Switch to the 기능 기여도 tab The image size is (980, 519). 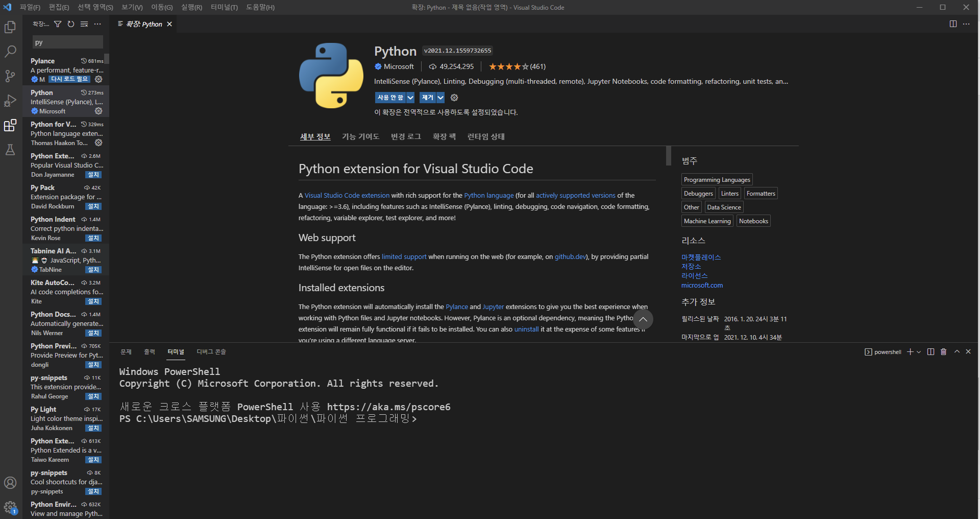(360, 136)
